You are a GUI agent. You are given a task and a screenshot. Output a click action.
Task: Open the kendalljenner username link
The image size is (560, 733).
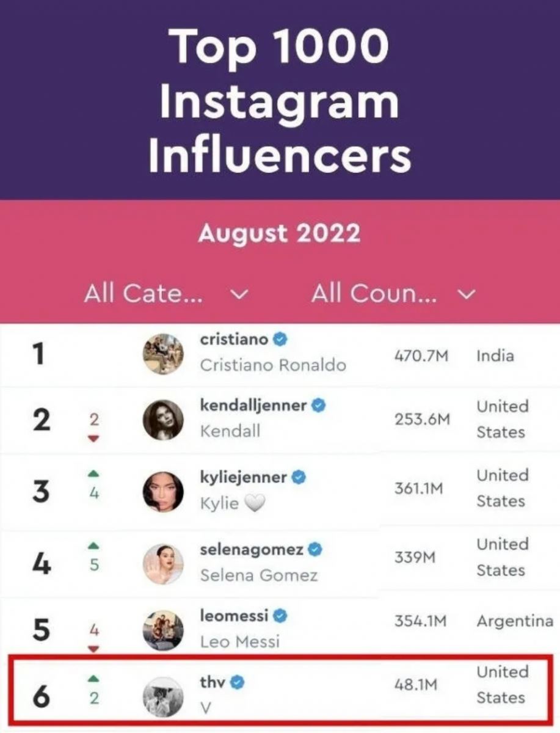pos(253,404)
